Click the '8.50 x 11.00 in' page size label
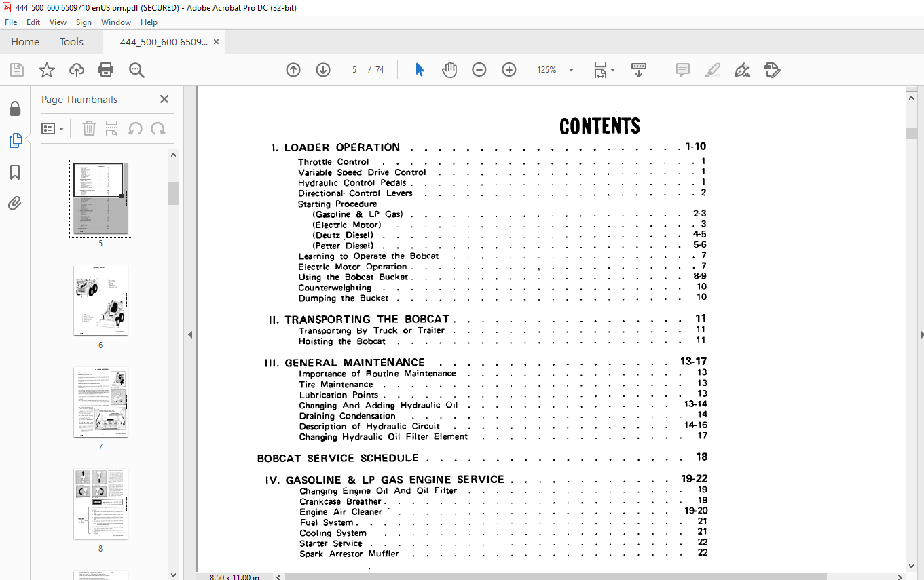 point(234,577)
